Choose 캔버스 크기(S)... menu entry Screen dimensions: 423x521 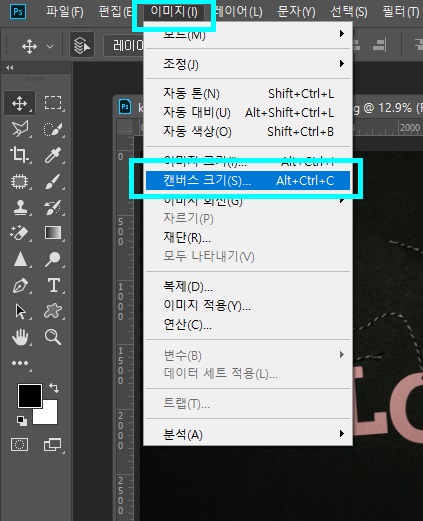coord(248,181)
